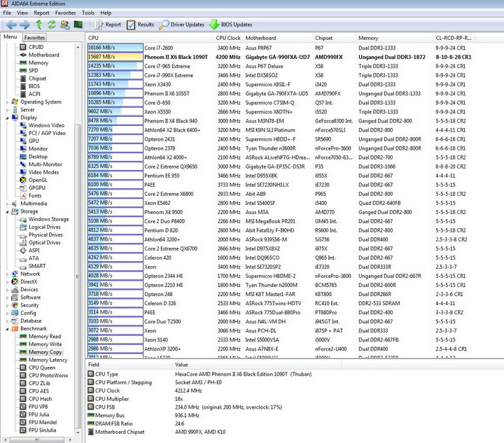Sort by the Memory column header
Viewport: 504px width, 443px height.
click(394, 38)
